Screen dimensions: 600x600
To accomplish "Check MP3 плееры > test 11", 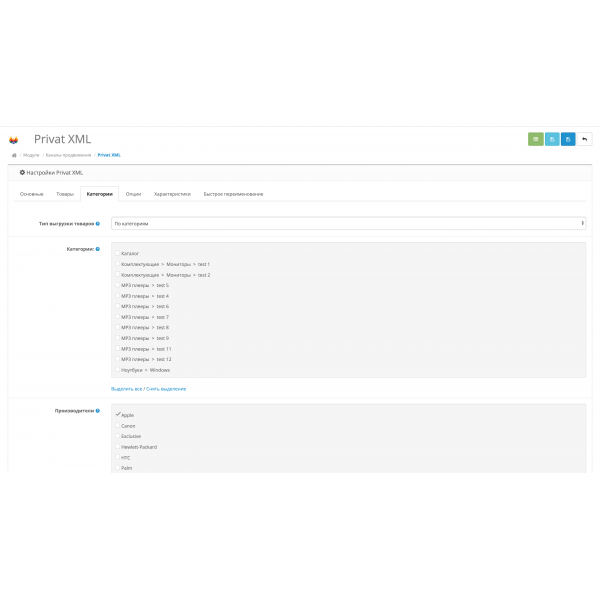I will (117, 349).
